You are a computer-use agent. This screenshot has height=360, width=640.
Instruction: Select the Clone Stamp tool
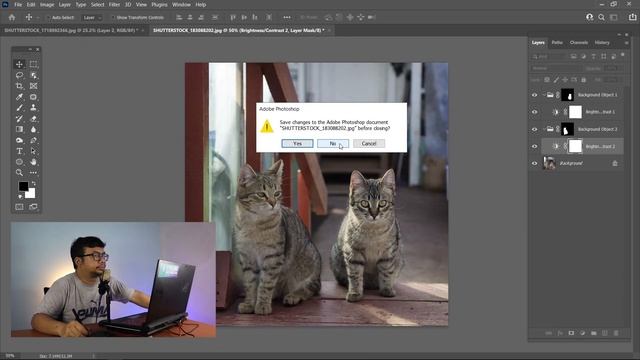33,108
